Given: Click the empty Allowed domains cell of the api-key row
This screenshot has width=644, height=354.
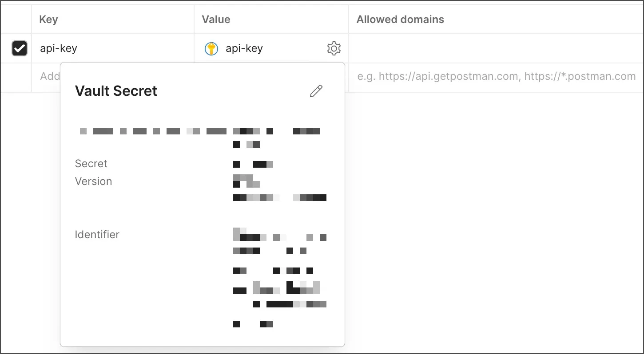Looking at the screenshot, I should pyautogui.click(x=496, y=48).
